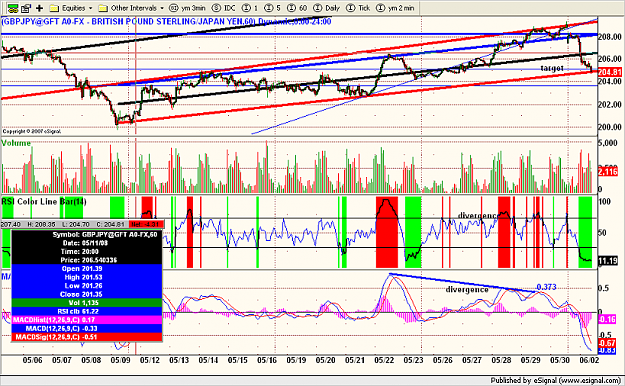Click the 0.373 MACD annotation value
The height and width of the screenshot is (386, 625).
click(546, 287)
